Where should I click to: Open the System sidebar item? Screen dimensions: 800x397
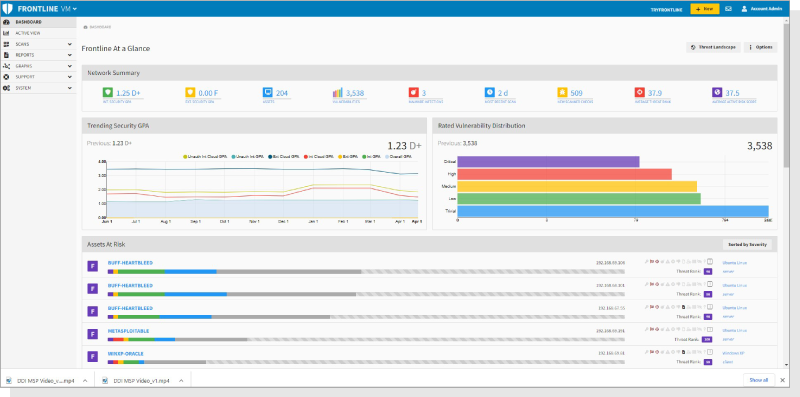click(38, 88)
